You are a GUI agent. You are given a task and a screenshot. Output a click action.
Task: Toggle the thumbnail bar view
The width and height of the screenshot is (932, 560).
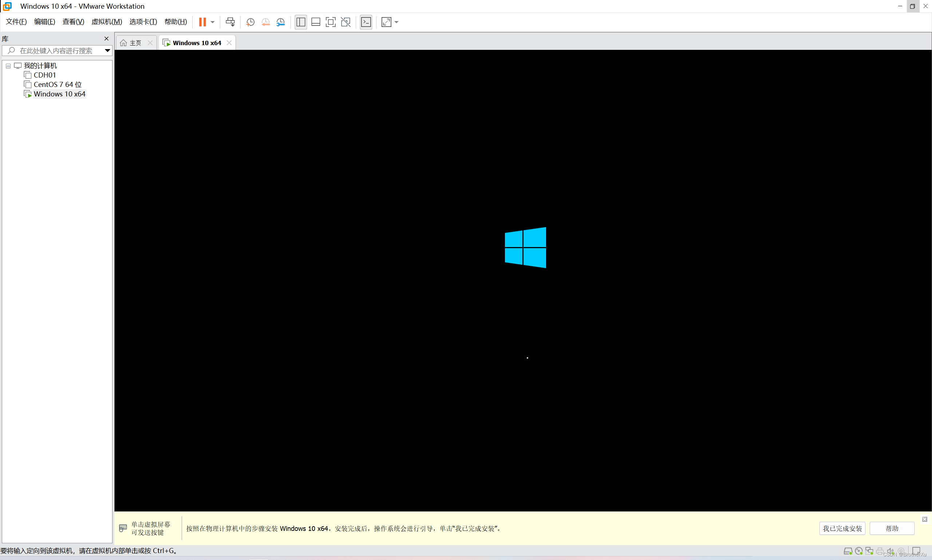tap(316, 22)
